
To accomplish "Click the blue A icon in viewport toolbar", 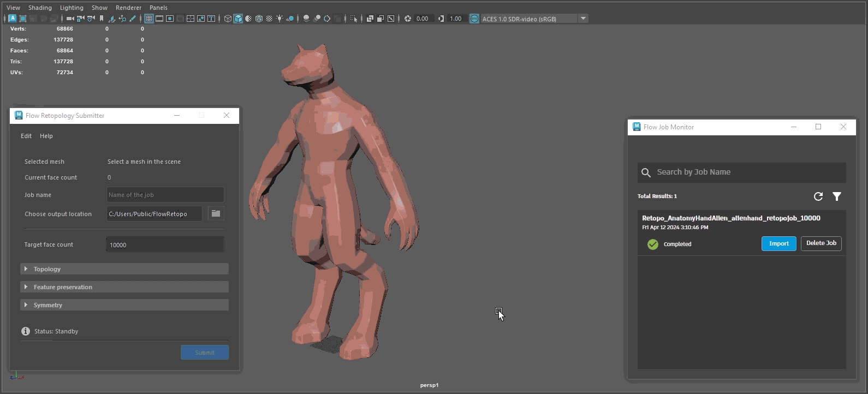I will tap(13, 19).
